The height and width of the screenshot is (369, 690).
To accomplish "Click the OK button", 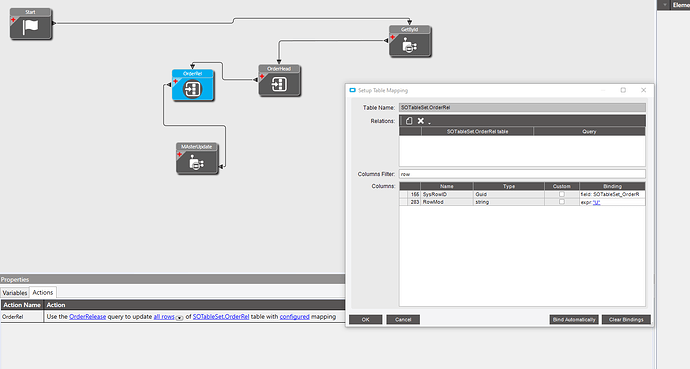I will tap(365, 320).
